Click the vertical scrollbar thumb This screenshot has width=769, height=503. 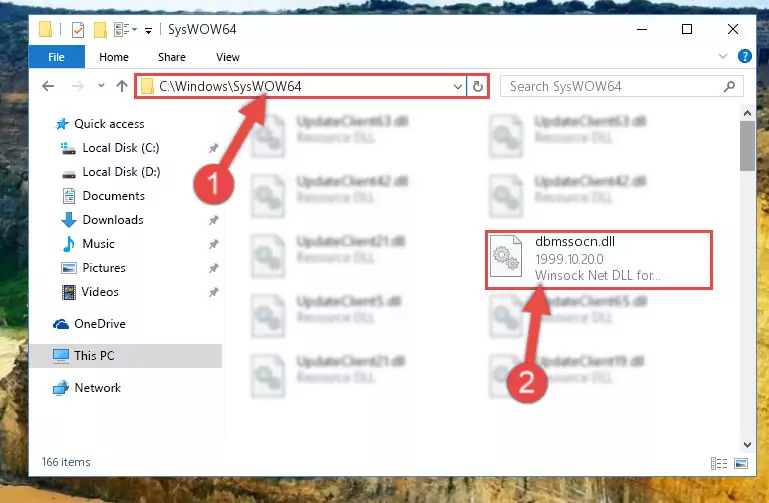tap(747, 146)
